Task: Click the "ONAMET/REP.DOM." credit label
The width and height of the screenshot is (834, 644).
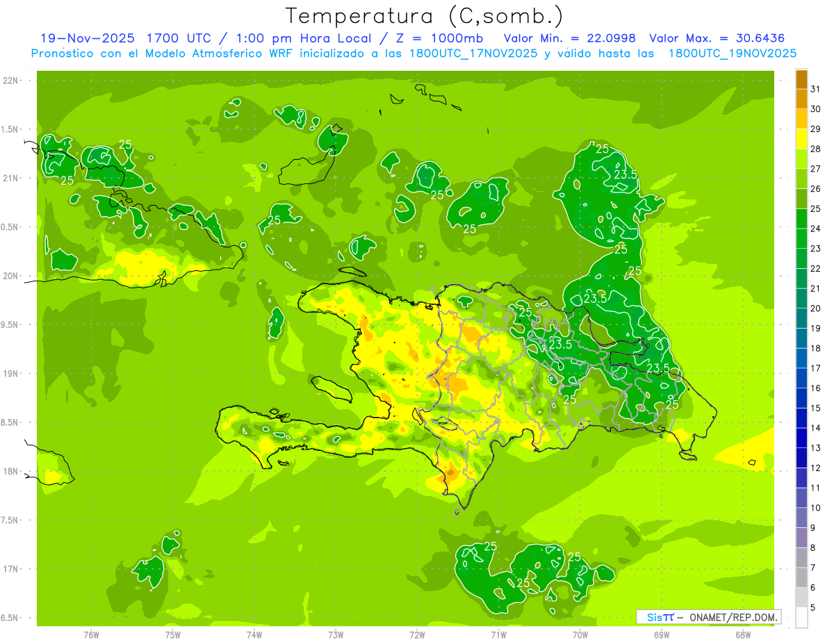Action: 733,617
